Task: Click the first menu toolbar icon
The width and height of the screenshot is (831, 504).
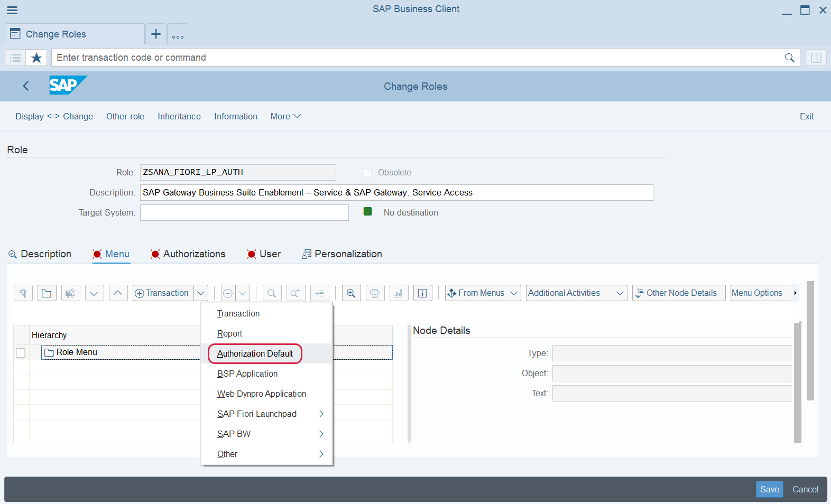Action: coord(23,293)
